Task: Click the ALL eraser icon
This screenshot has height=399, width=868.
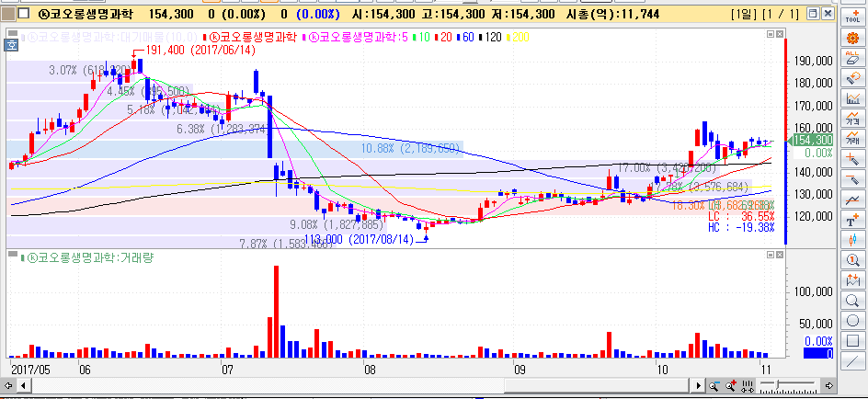Action: (853, 57)
